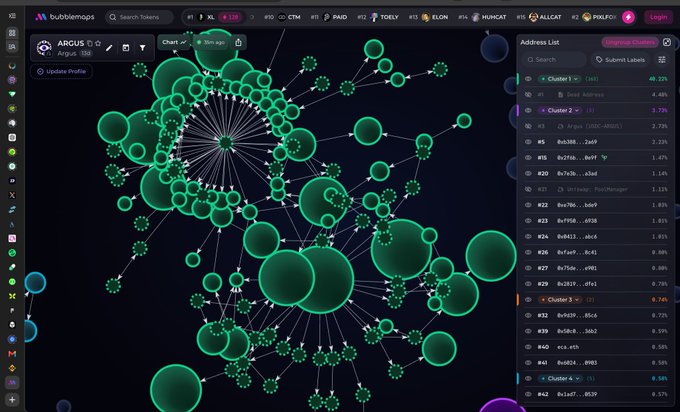The image size is (680, 412).
Task: Show the hidden Uniswap PoolManager row
Action: tap(528, 190)
